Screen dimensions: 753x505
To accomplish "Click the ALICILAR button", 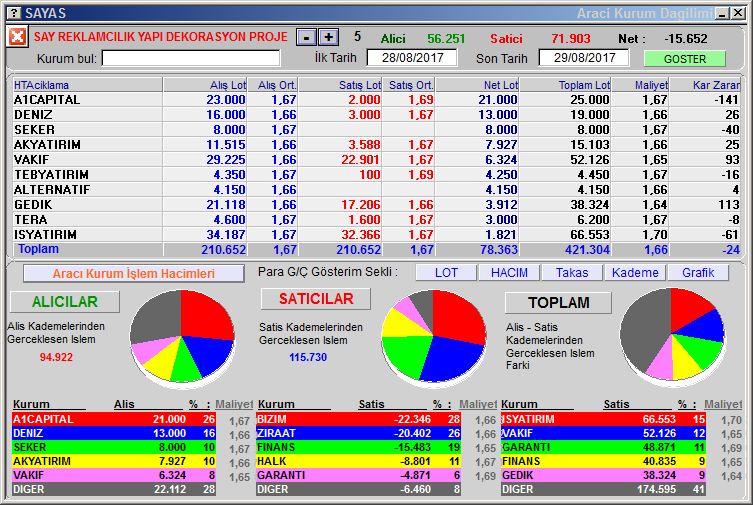I will point(65,301).
